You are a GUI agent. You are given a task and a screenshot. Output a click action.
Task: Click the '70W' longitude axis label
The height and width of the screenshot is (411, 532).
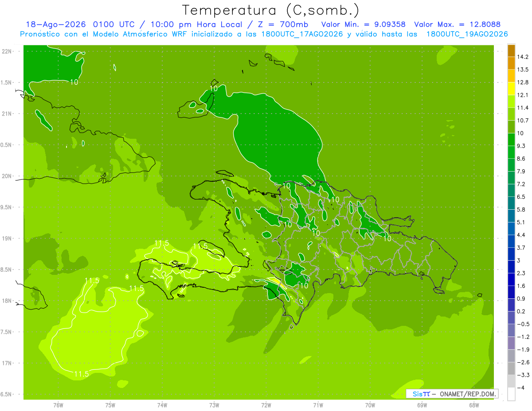370,405
